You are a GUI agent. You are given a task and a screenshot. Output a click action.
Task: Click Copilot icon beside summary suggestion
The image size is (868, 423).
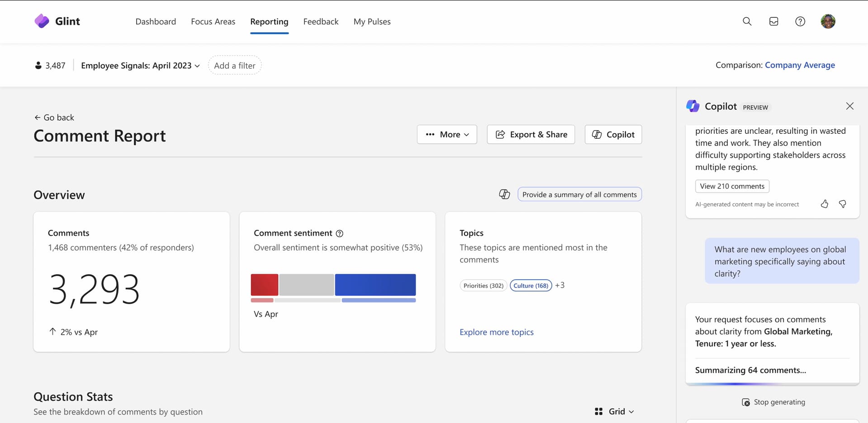504,194
